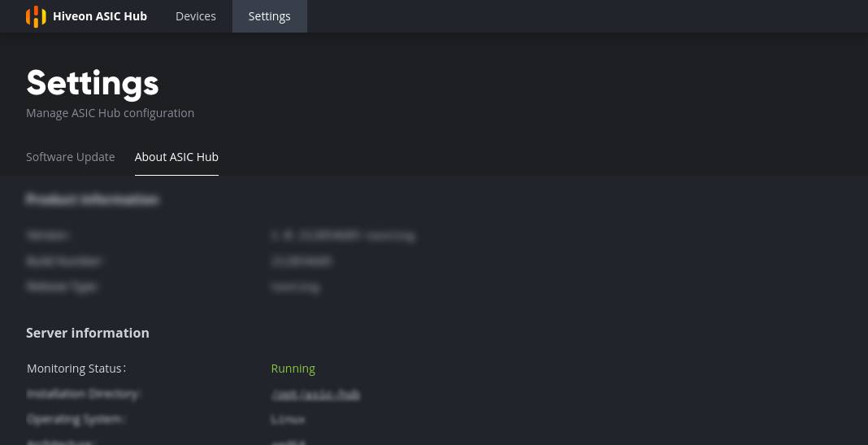
Task: Switch to the Software Update tab
Action: pyautogui.click(x=71, y=157)
